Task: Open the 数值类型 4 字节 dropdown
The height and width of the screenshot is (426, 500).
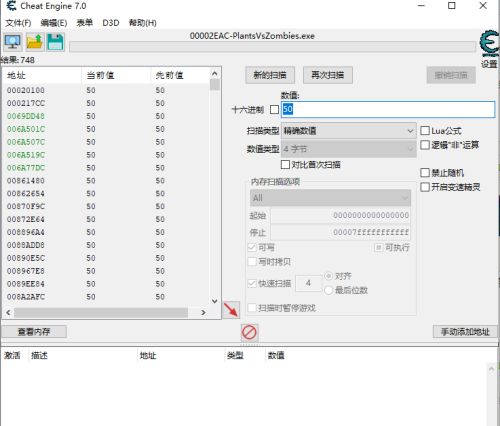Action: (349, 149)
